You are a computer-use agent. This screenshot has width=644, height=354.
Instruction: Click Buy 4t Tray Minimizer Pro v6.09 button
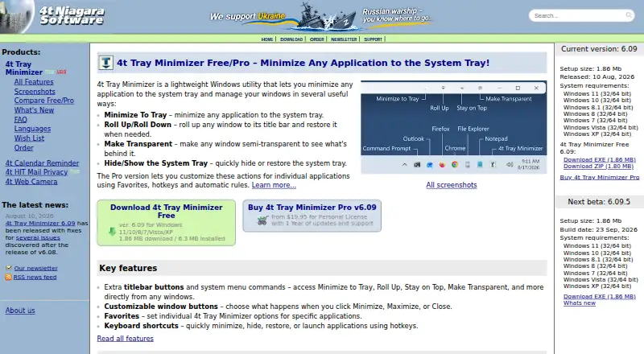click(312, 216)
